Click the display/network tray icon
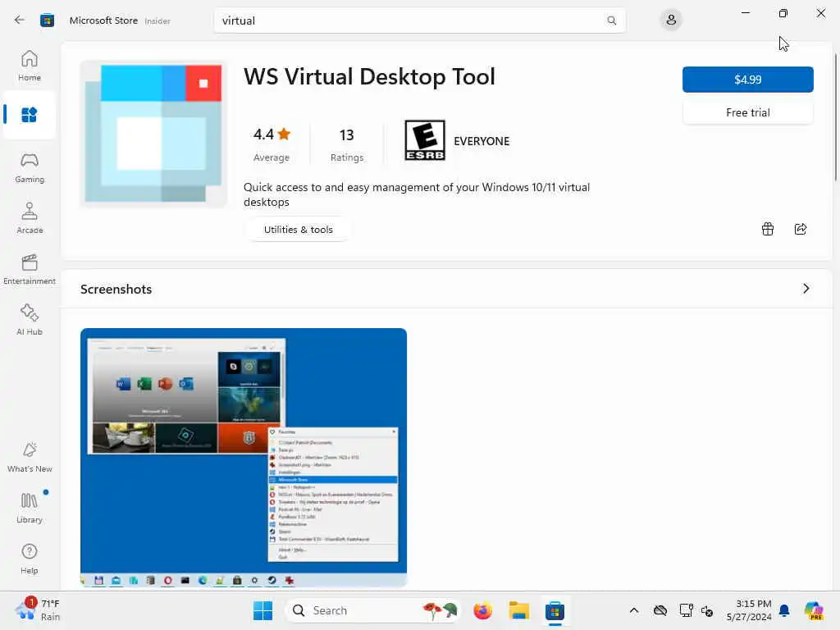 coord(686,610)
